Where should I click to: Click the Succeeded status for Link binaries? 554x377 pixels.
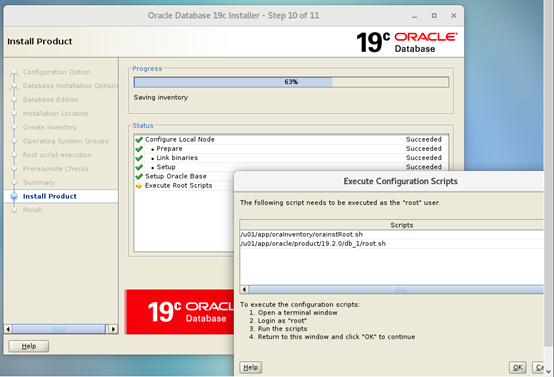[x=424, y=158]
